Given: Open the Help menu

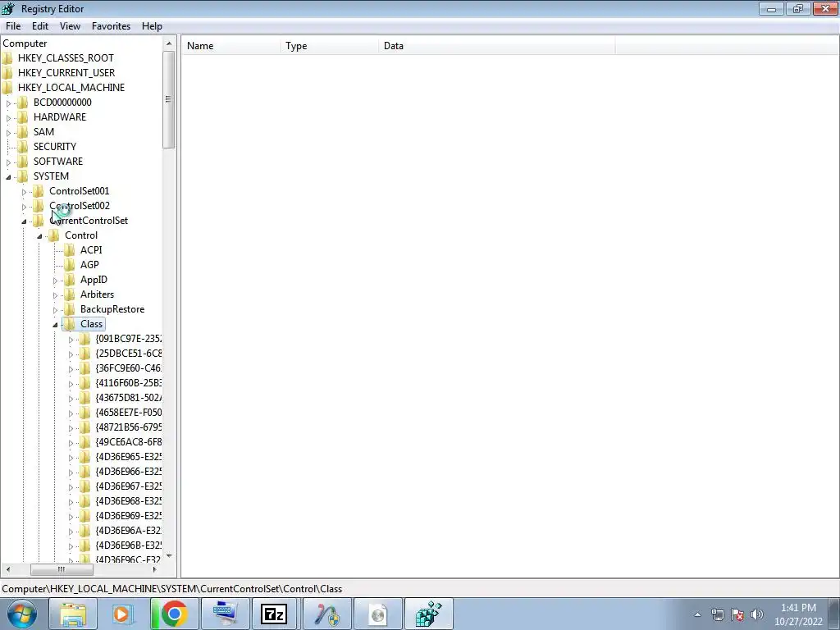Looking at the screenshot, I should 152,26.
